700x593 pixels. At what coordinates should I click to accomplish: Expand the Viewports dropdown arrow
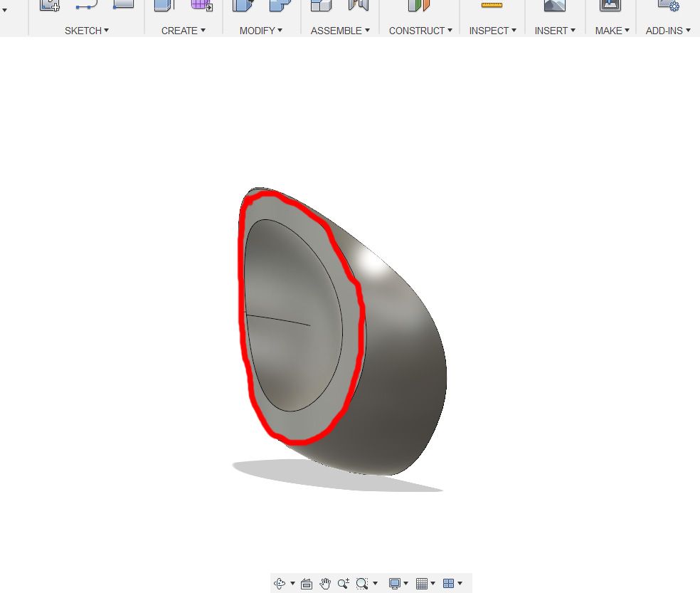point(460,583)
